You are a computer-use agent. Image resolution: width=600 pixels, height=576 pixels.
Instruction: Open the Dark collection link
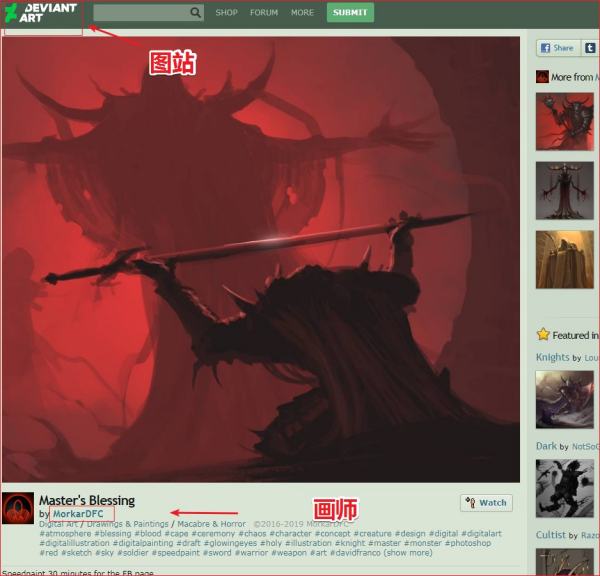(546, 446)
